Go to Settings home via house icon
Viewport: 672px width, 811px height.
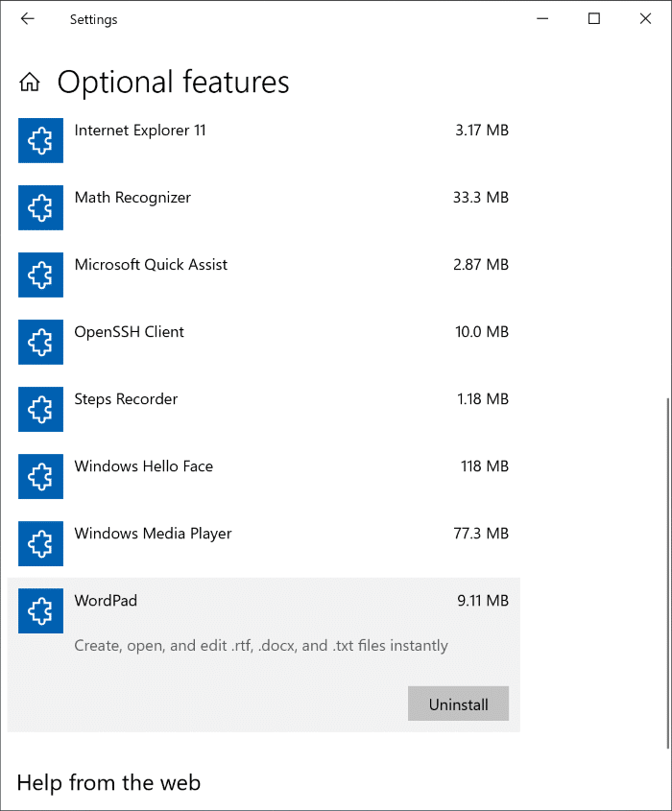tap(30, 82)
